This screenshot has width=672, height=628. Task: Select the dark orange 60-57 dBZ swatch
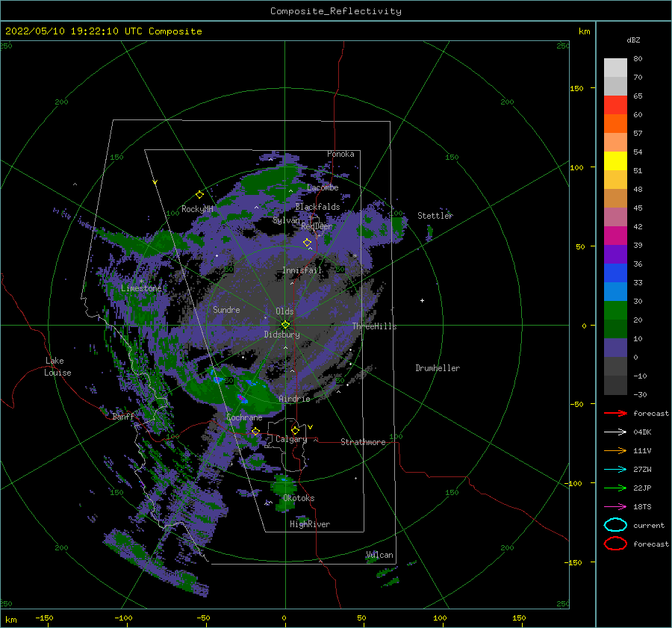615,123
